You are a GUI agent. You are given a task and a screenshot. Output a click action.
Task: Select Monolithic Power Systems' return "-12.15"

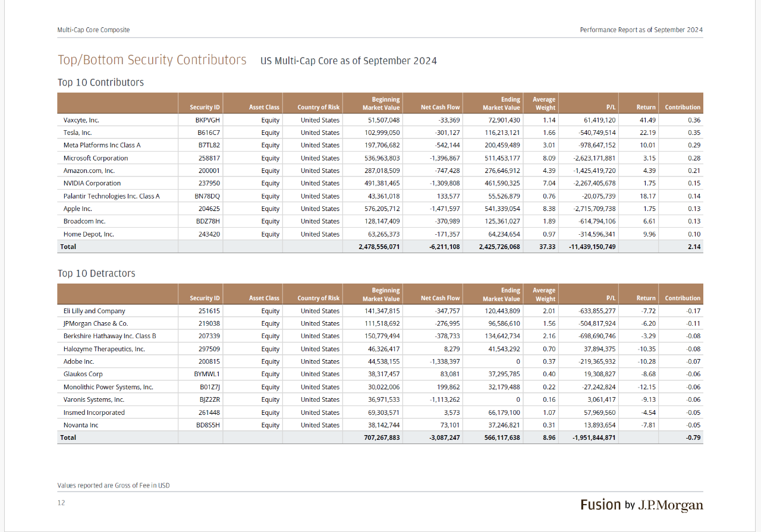[x=646, y=387]
